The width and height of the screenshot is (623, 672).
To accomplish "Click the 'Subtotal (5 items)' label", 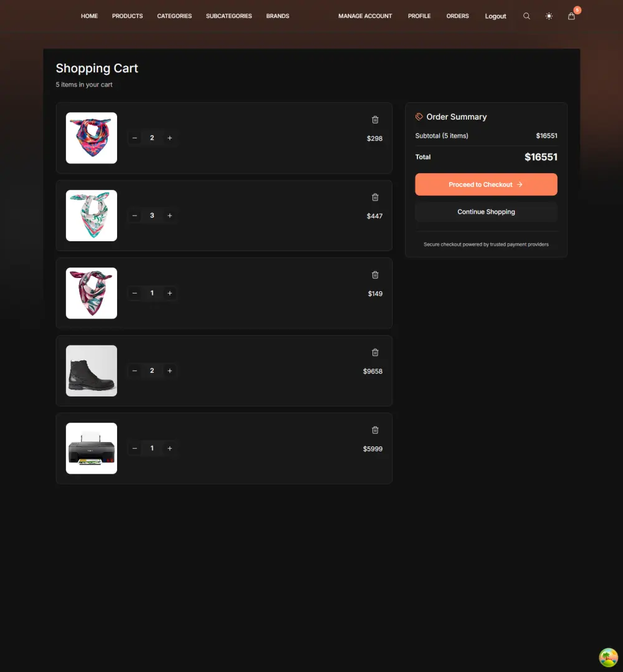I will (442, 136).
